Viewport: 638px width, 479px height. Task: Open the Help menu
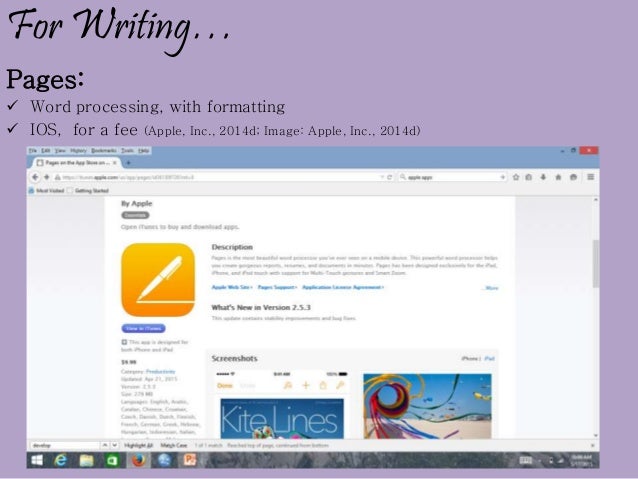tap(143, 151)
